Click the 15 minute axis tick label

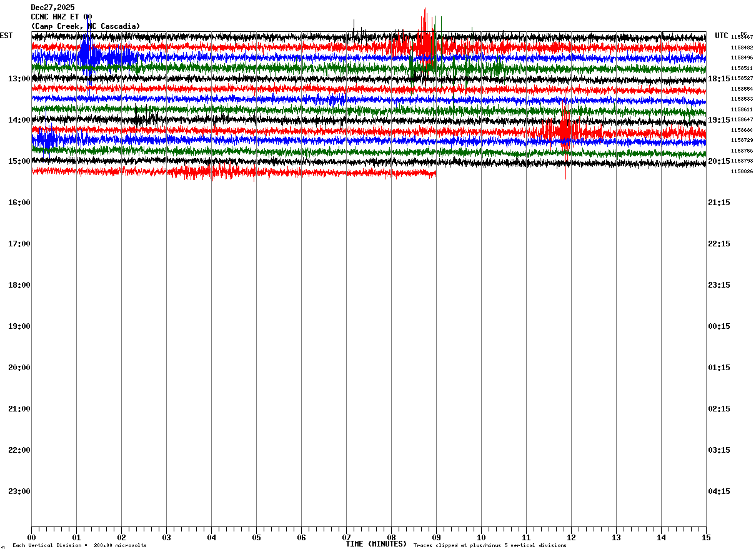click(706, 537)
